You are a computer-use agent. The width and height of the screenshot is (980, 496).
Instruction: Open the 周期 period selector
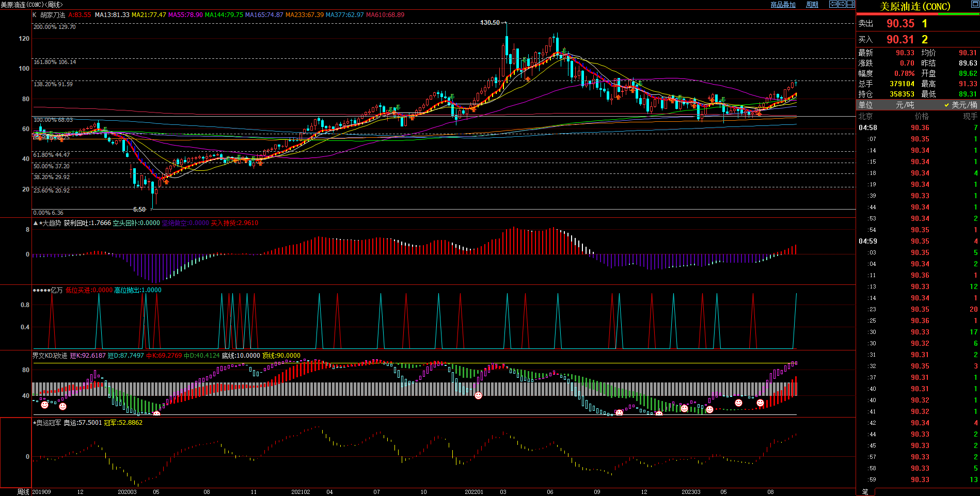812,5
